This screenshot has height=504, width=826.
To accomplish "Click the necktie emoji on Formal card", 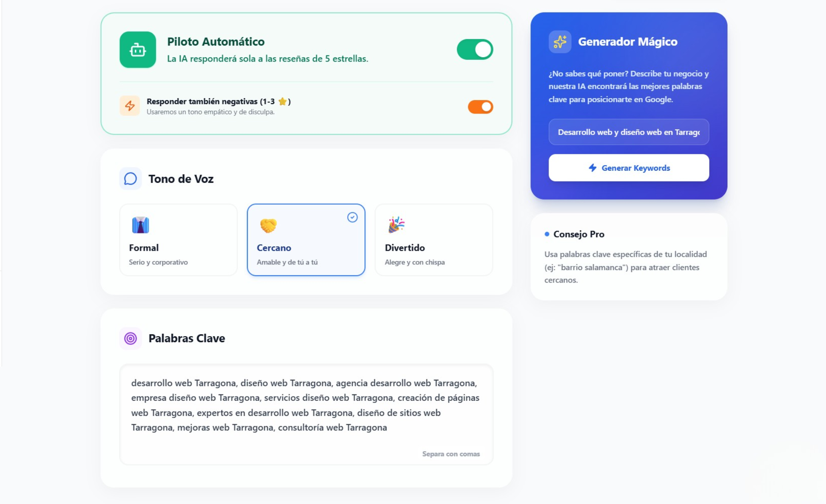I will point(140,225).
